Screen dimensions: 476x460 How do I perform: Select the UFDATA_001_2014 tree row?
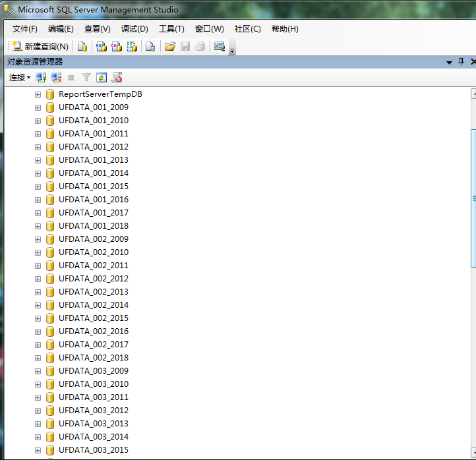click(x=94, y=173)
